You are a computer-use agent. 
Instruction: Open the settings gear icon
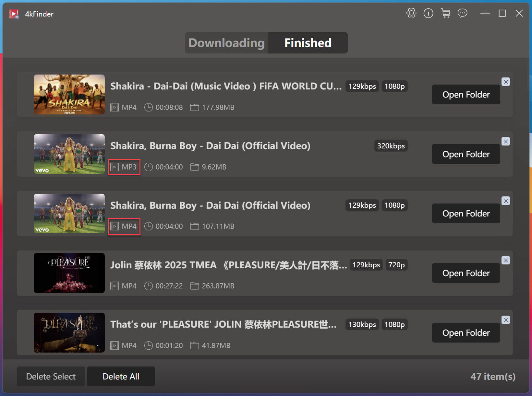pyautogui.click(x=411, y=13)
